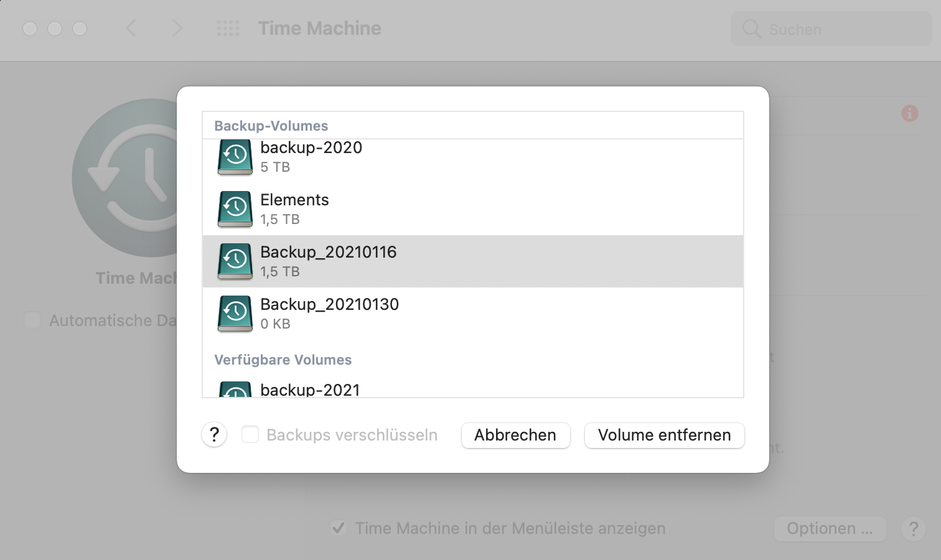This screenshot has width=941, height=560.
Task: Click the Verfügbare Volumes section header
Action: coord(283,360)
